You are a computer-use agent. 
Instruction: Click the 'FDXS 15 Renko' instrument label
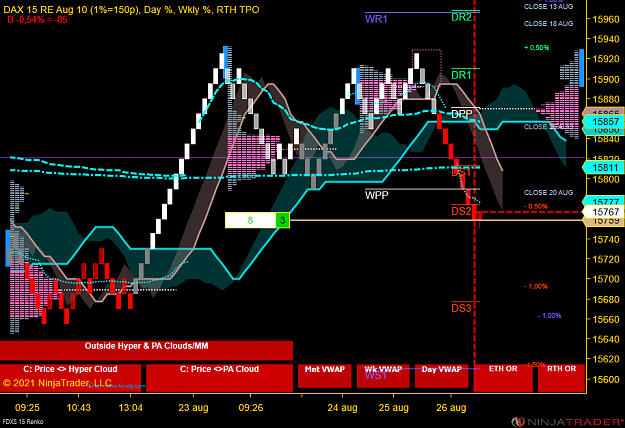pyautogui.click(x=23, y=422)
